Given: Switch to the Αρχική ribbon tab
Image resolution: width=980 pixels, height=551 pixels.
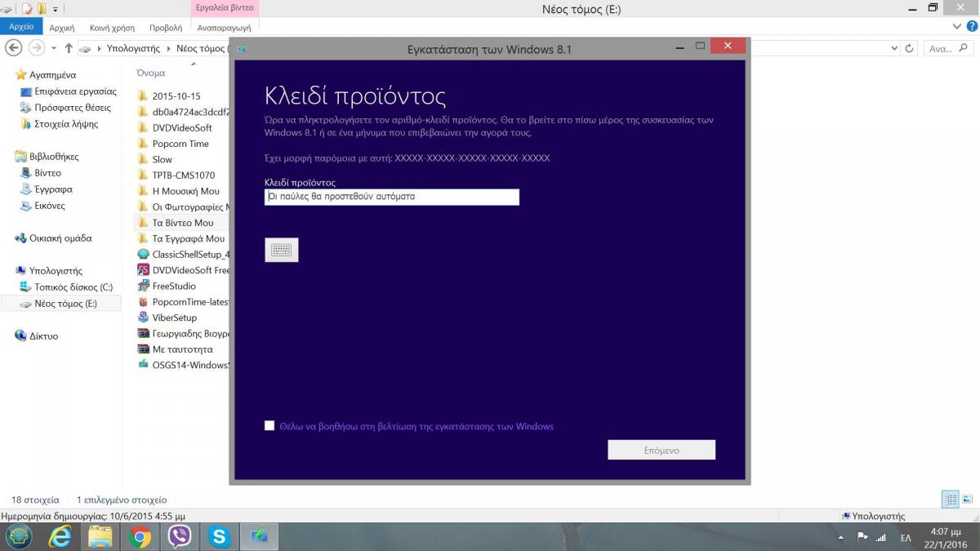Looking at the screenshot, I should pos(62,27).
